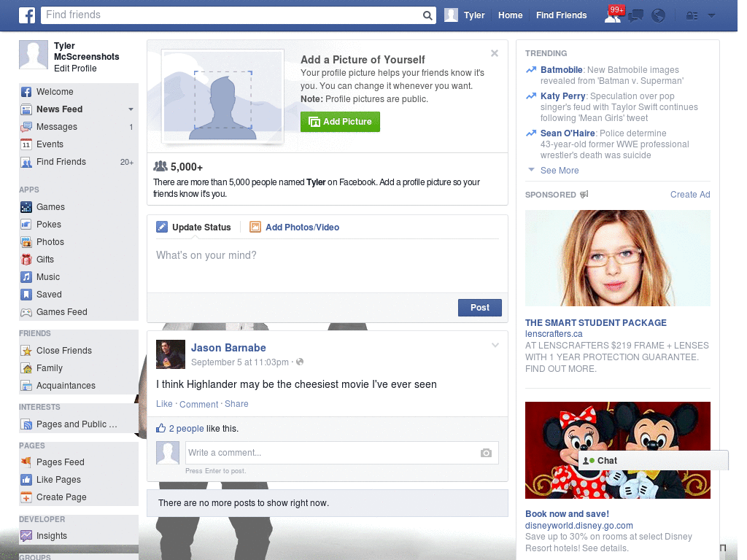747x560 pixels.
Task: Click the search magnifier icon
Action: pos(427,15)
